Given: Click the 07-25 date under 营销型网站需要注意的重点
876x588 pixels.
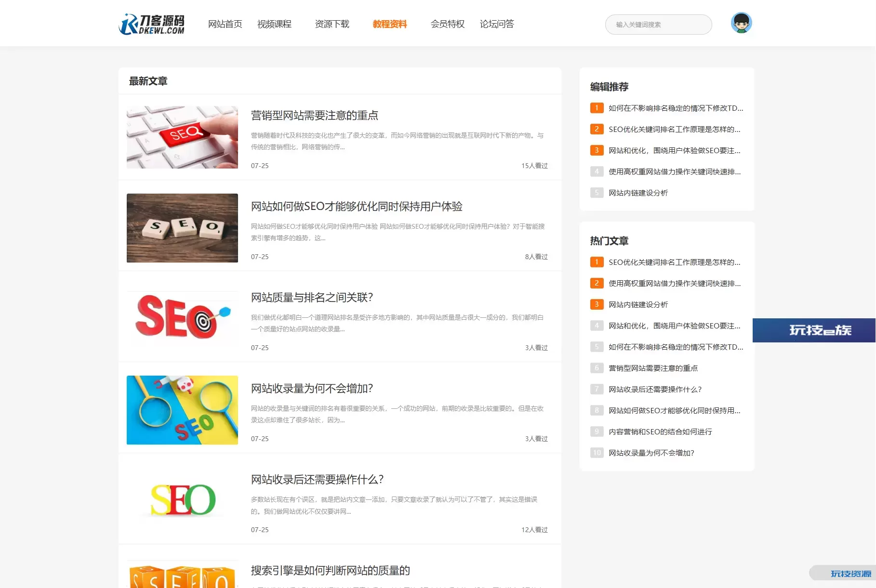Looking at the screenshot, I should click(260, 166).
